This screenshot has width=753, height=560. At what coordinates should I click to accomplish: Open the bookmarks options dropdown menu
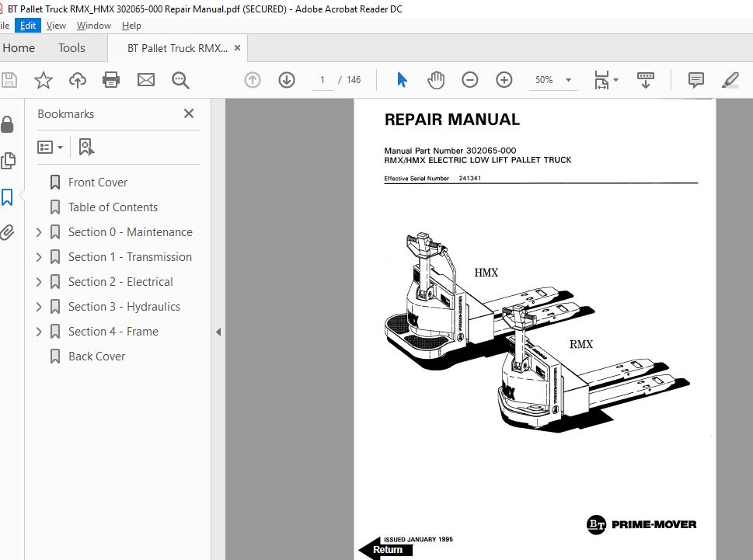click(x=51, y=147)
